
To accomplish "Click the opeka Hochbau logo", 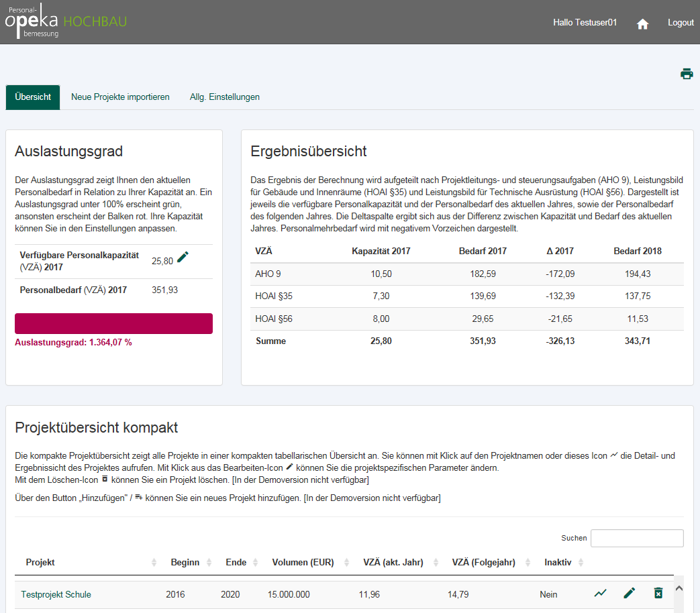I will (x=65, y=22).
